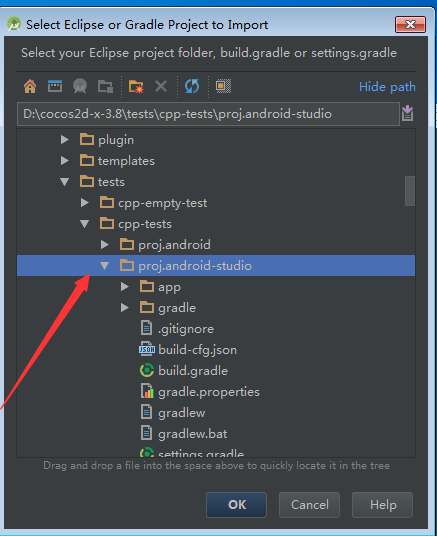Click the Delete (X) toolbar icon
The image size is (437, 536).
tap(161, 86)
